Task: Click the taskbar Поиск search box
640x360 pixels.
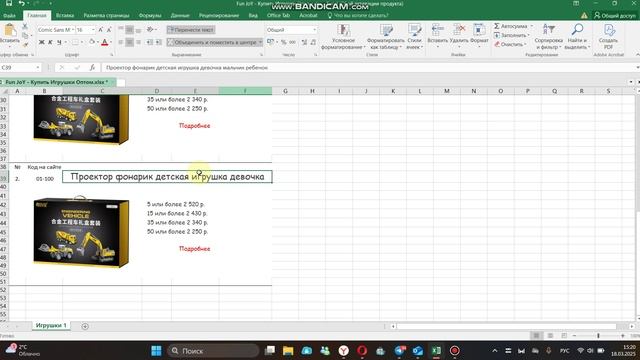Action: (x=213, y=351)
